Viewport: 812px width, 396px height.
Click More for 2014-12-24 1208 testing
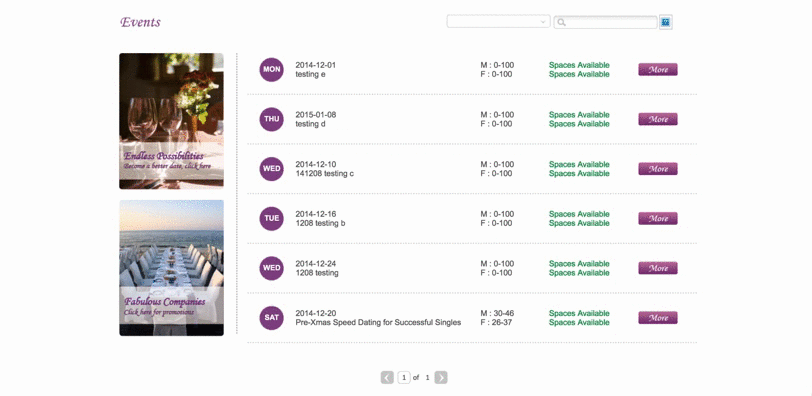coord(658,268)
